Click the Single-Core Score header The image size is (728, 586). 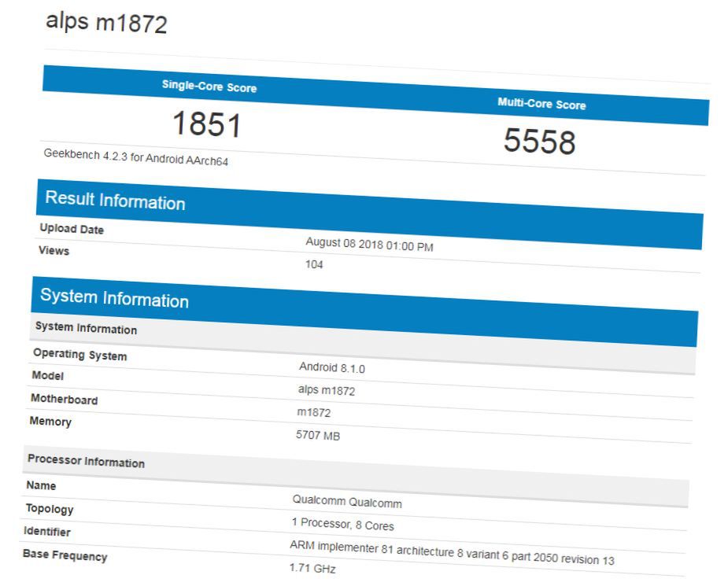(x=209, y=87)
